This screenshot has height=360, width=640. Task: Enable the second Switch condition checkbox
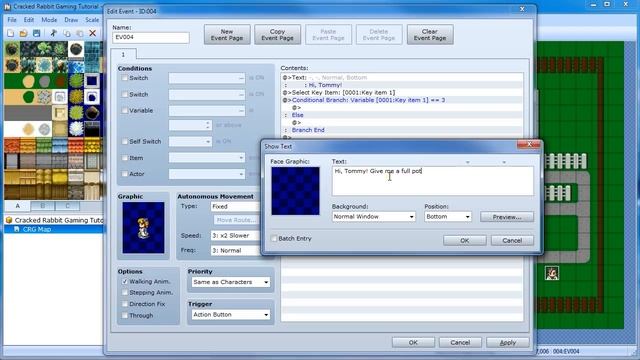[124, 94]
